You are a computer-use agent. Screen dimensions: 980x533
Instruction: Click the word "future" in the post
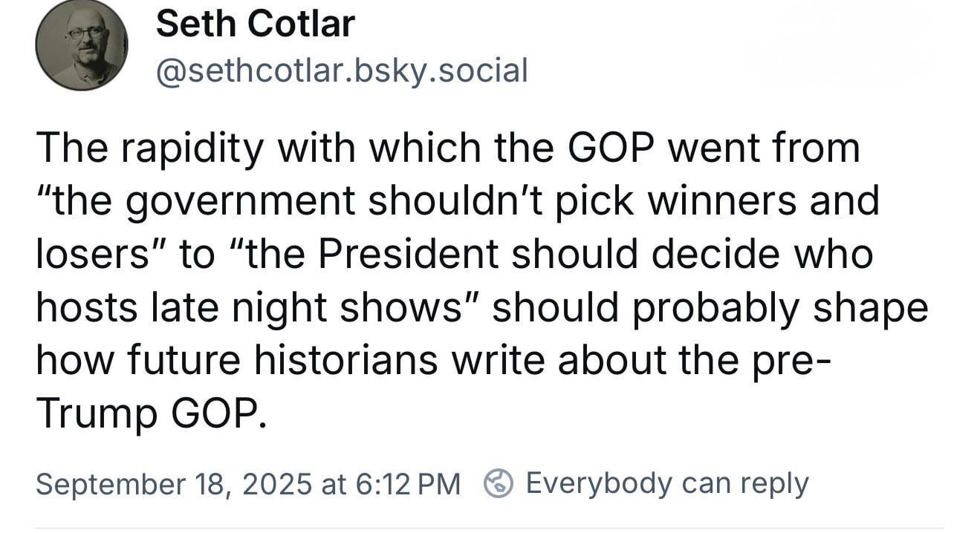tap(183, 361)
